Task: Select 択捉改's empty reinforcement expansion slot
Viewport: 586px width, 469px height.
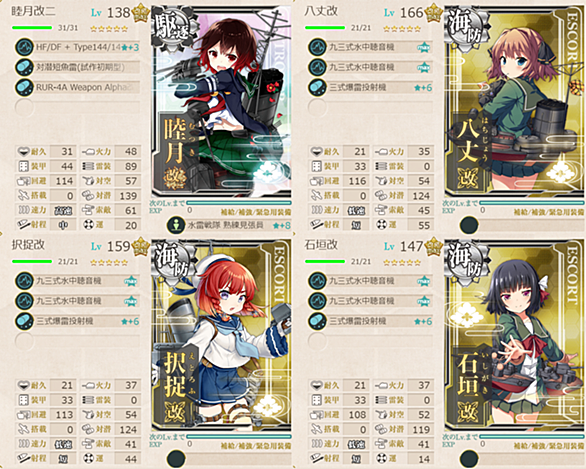Action: coord(176,459)
